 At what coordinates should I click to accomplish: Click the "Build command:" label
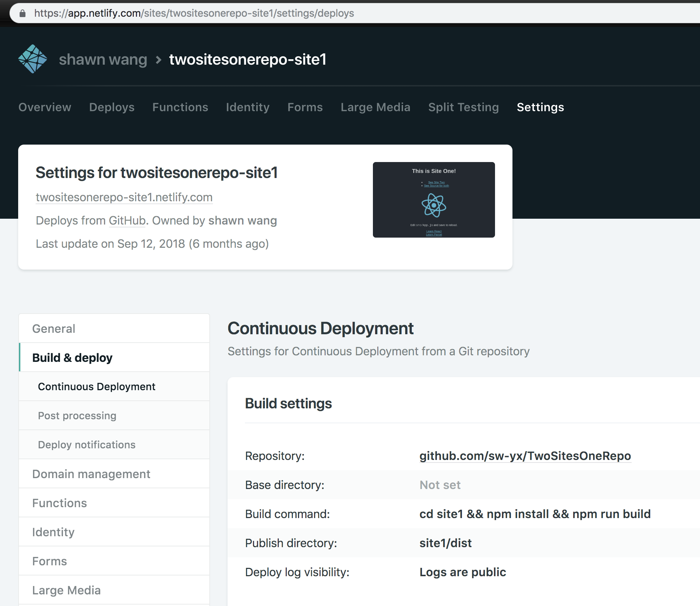[287, 514]
